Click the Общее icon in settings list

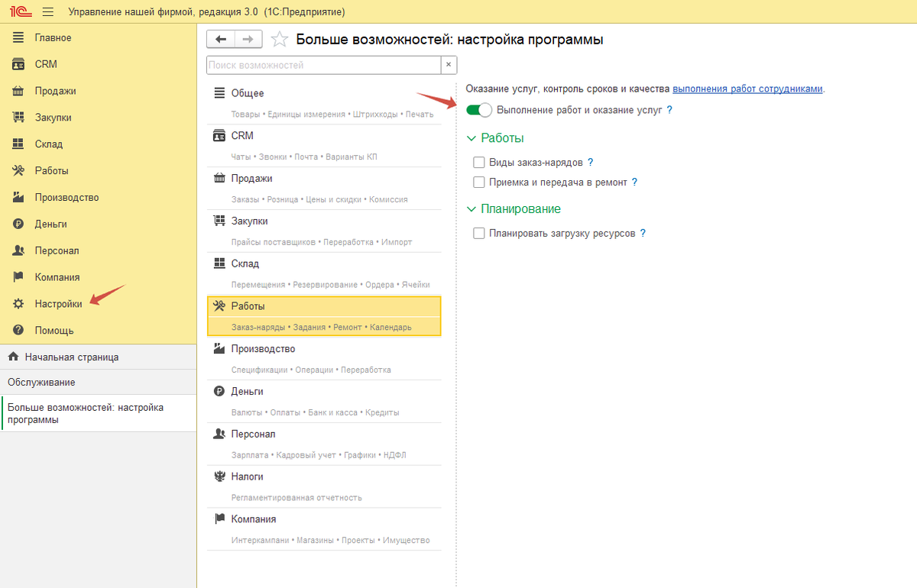click(x=219, y=93)
